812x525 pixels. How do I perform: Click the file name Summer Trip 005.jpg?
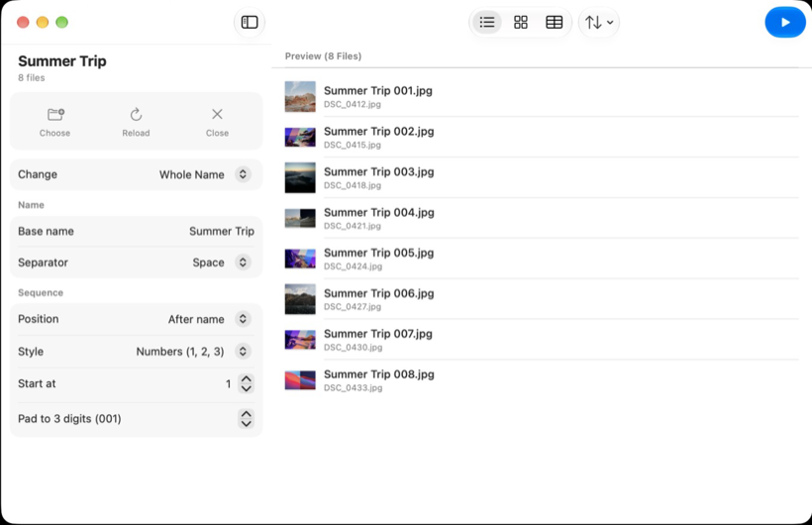point(378,253)
